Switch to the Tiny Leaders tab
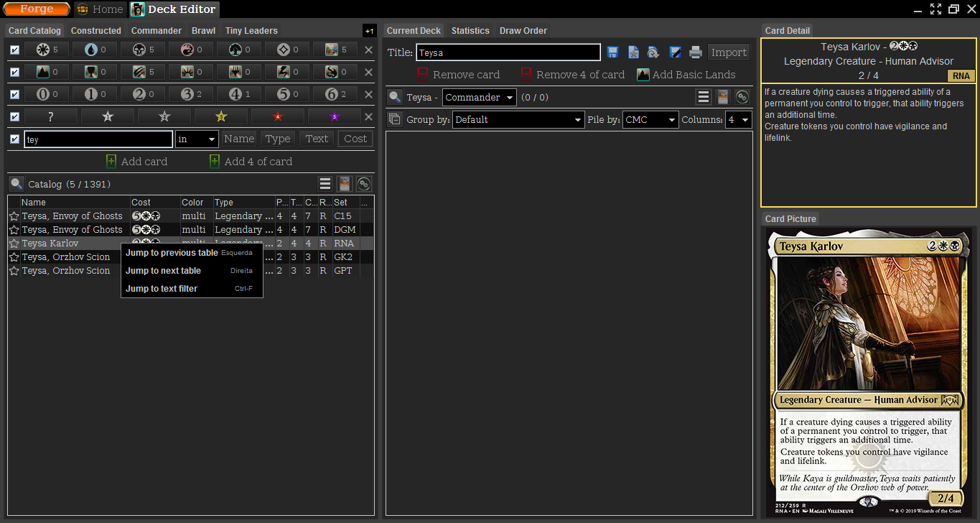 pyautogui.click(x=251, y=31)
